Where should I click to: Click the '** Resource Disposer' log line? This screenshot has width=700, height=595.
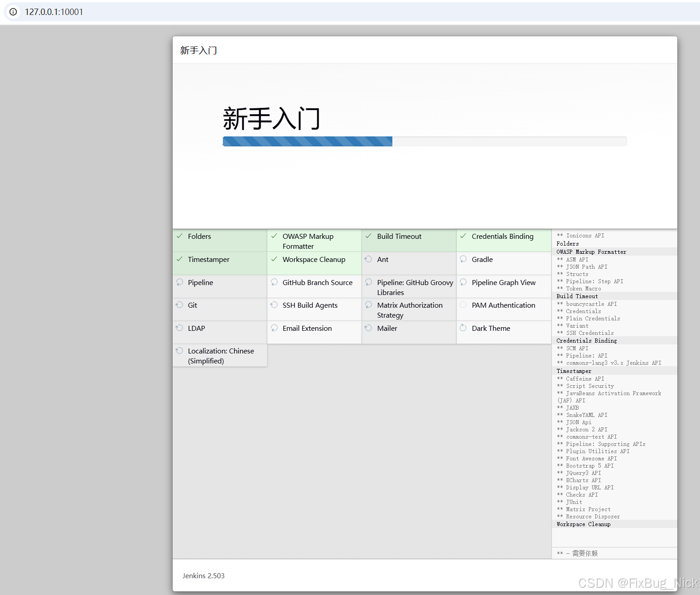tap(589, 517)
